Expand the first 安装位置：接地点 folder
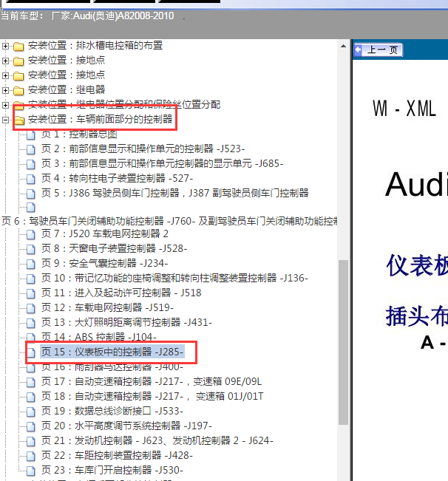Screen dimensions: 448x481 click(x=5, y=61)
